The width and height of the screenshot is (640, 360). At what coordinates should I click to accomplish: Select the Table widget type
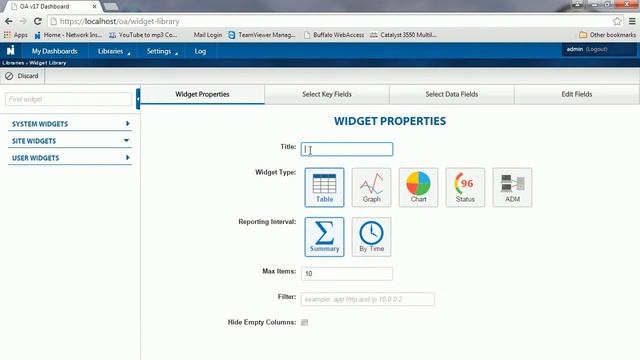pos(324,187)
